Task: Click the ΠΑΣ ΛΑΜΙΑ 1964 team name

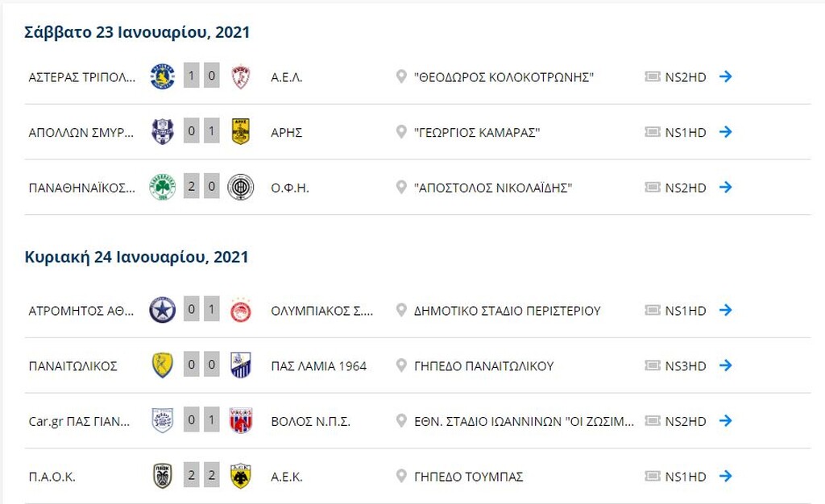Action: [x=319, y=366]
